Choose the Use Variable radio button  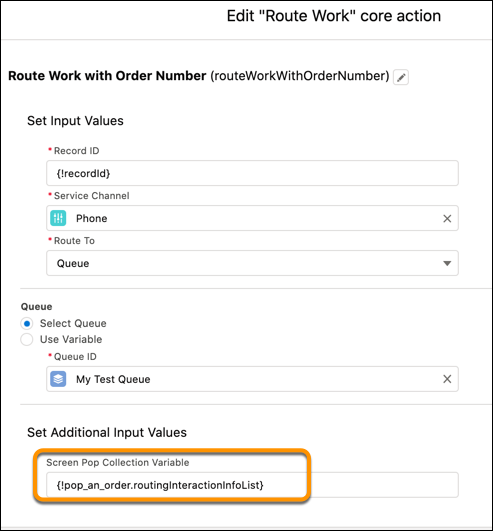point(27,339)
